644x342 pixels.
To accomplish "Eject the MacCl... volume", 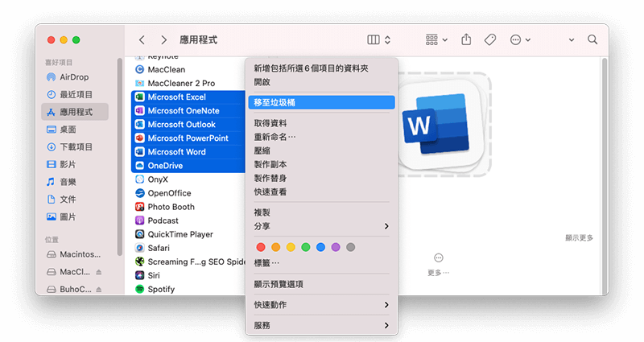I will tap(98, 272).
